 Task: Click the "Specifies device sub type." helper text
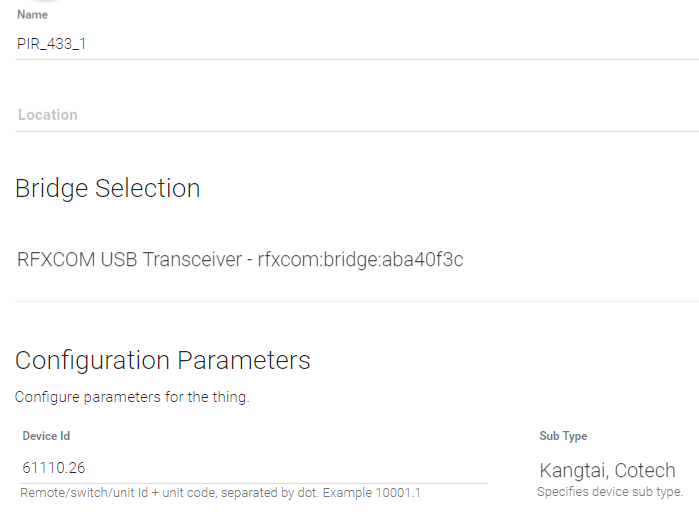click(610, 492)
